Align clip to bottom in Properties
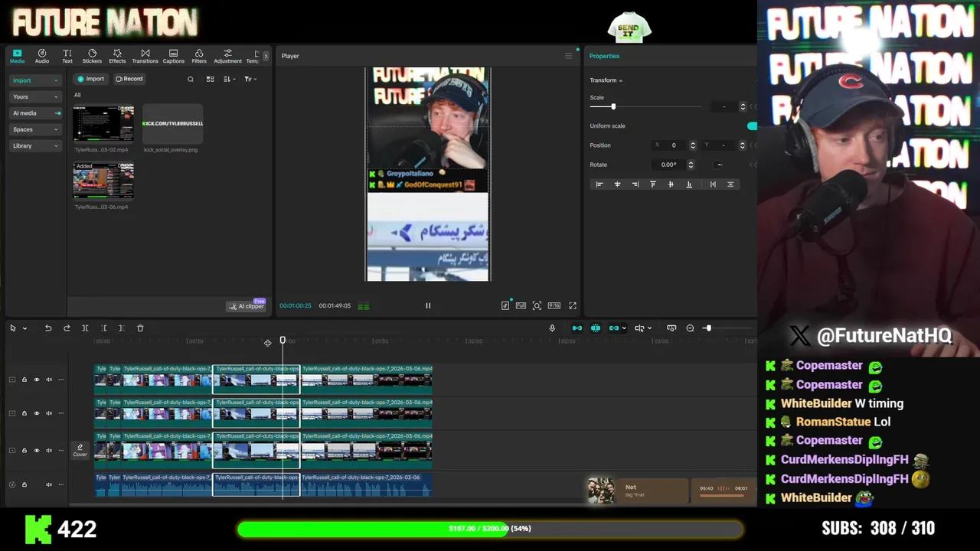This screenshot has width=980, height=551. (x=688, y=184)
